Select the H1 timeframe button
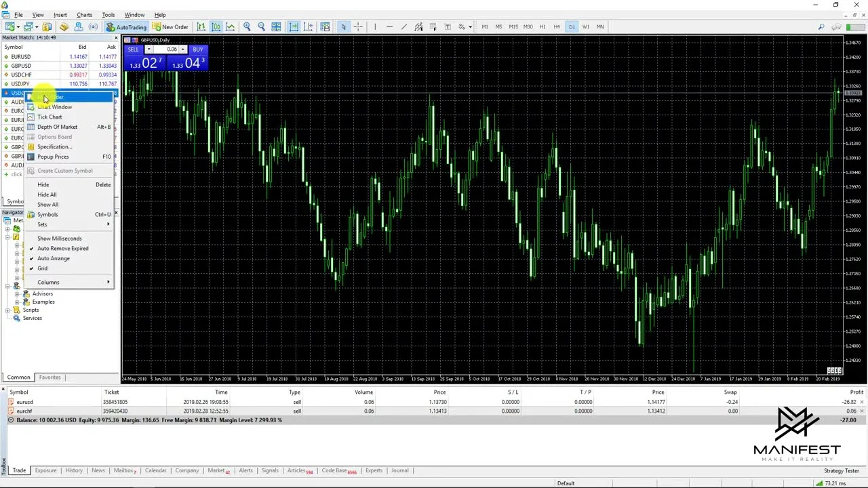 (x=542, y=27)
